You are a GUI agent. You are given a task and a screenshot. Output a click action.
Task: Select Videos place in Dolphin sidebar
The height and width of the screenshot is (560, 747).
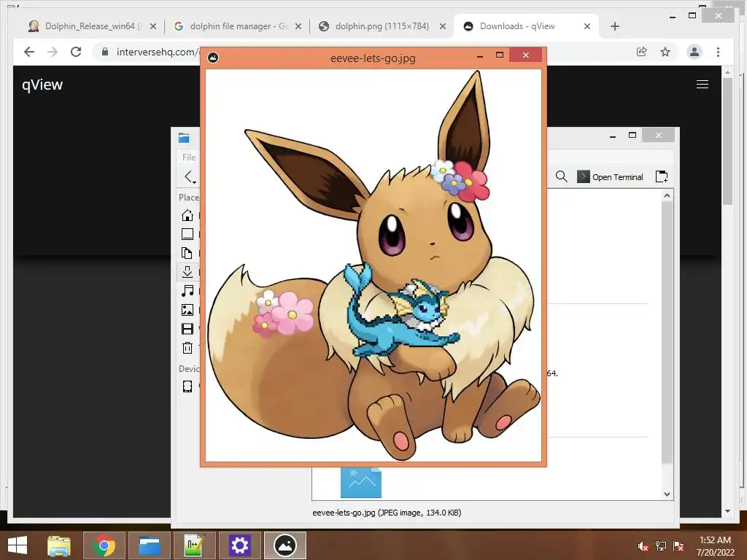tap(187, 329)
